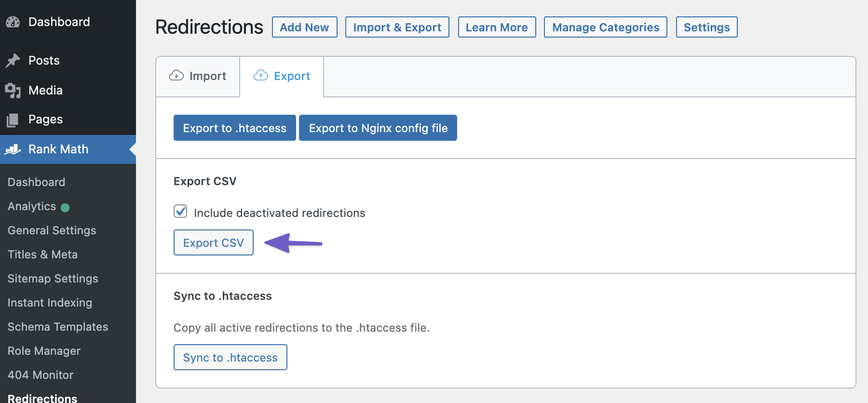Open 404 Monitor submenu
This screenshot has height=403, width=868.
tap(41, 375)
